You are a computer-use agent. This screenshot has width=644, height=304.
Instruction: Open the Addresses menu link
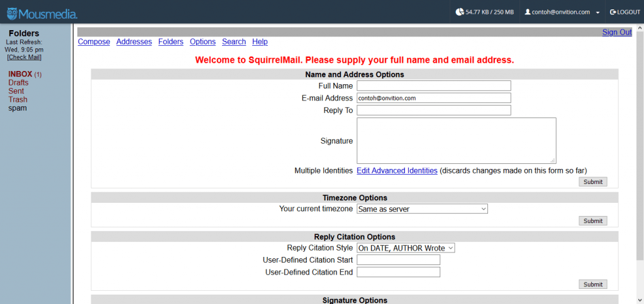[x=135, y=41]
